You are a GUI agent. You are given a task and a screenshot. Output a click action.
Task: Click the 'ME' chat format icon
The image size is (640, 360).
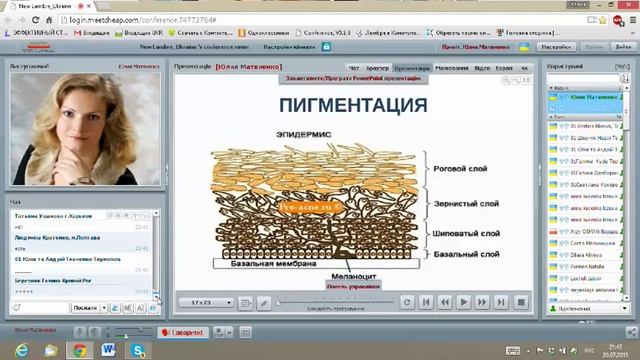click(x=128, y=308)
